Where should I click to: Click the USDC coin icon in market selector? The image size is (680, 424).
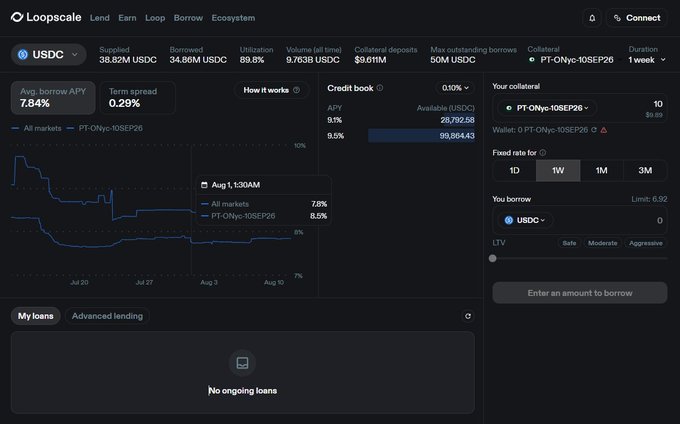tap(23, 55)
